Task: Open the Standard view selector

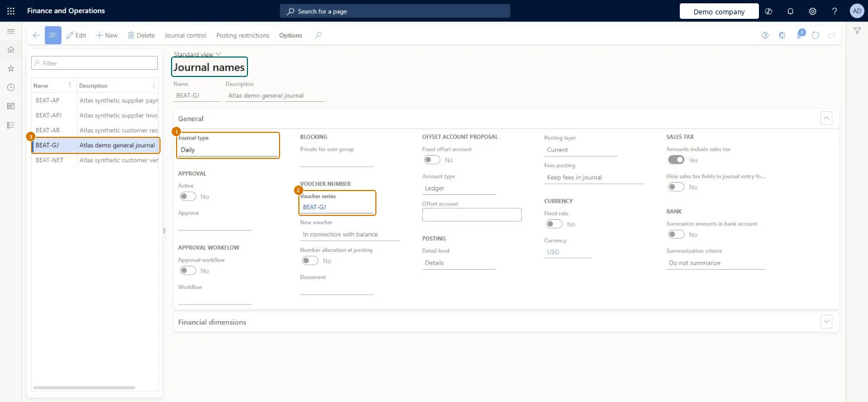Action: [x=198, y=54]
